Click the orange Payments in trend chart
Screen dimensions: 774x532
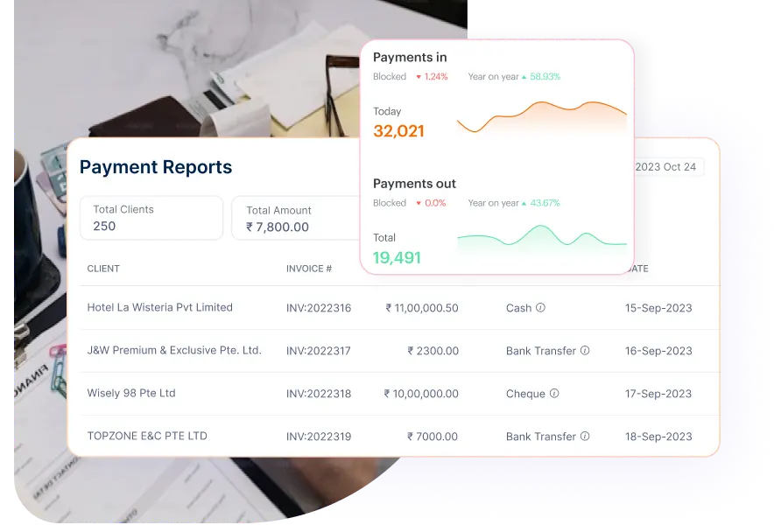[542, 117]
